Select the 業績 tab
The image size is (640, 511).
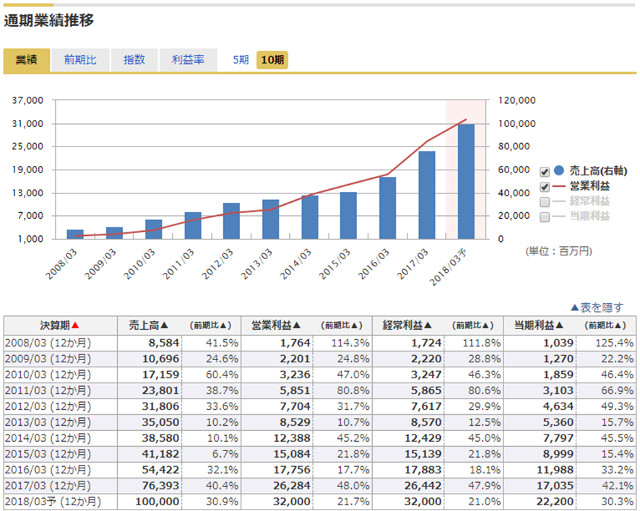coord(27,60)
